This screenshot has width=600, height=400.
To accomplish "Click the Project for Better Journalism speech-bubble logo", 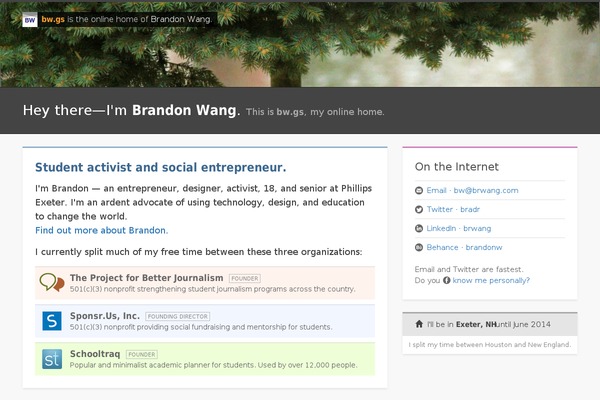I will tap(52, 282).
